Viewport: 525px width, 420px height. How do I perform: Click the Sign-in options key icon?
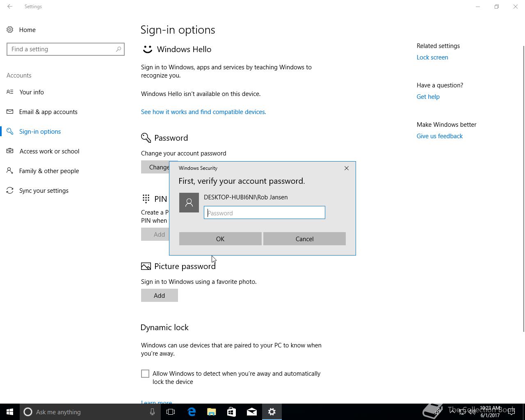click(10, 131)
